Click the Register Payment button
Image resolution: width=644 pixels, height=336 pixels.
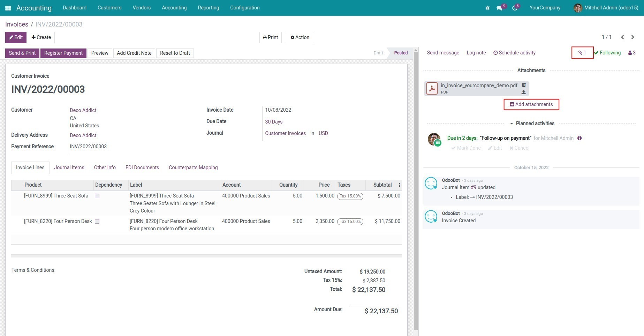(x=63, y=53)
